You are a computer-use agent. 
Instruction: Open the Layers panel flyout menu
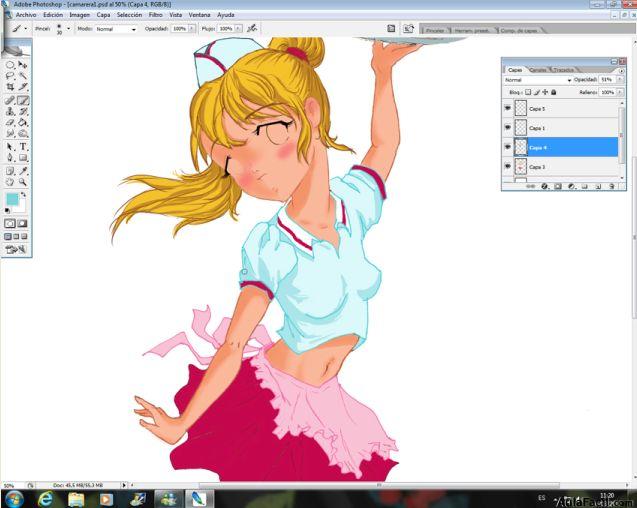(x=621, y=70)
